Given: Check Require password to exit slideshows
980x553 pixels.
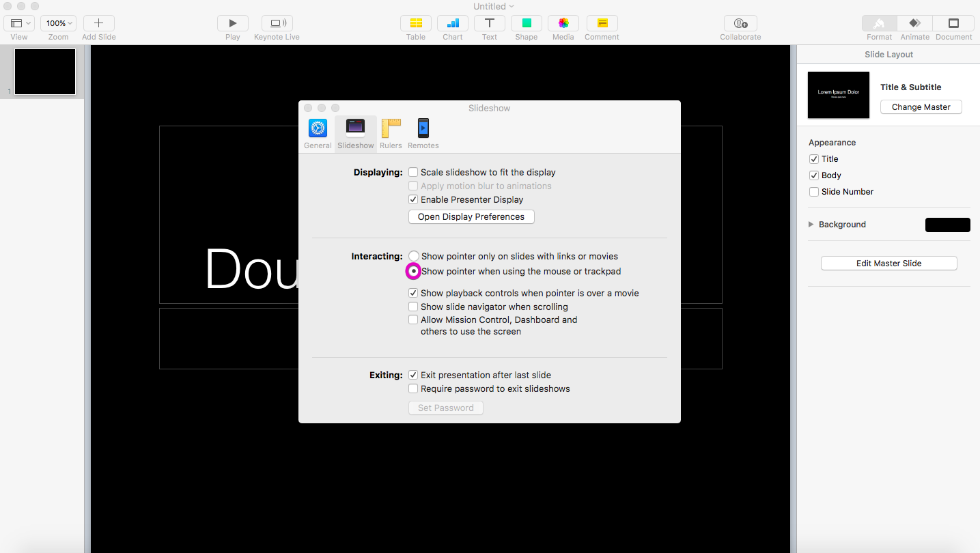Looking at the screenshot, I should tap(413, 389).
